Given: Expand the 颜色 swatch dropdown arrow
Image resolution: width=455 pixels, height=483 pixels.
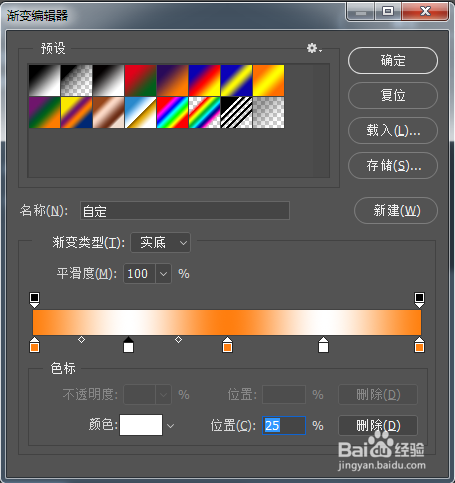Looking at the screenshot, I should (170, 426).
